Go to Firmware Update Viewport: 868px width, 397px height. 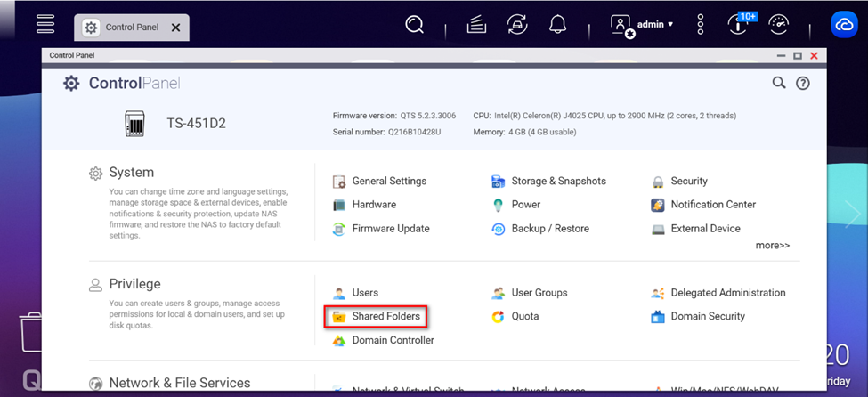(x=390, y=228)
